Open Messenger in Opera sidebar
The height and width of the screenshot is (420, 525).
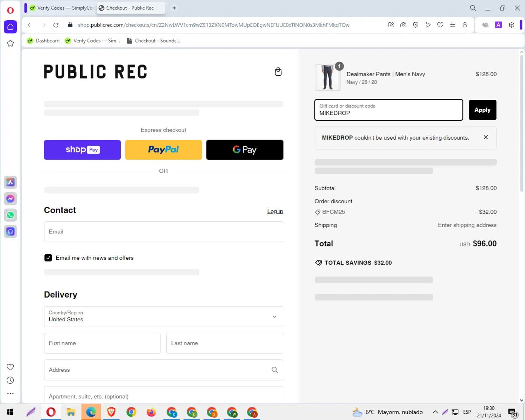tap(10, 198)
